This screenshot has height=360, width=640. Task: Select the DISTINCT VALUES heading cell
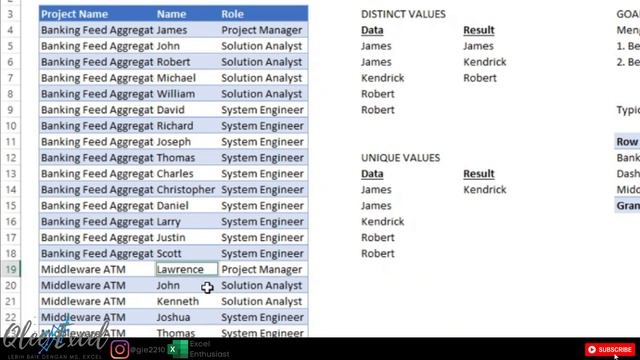(x=403, y=14)
